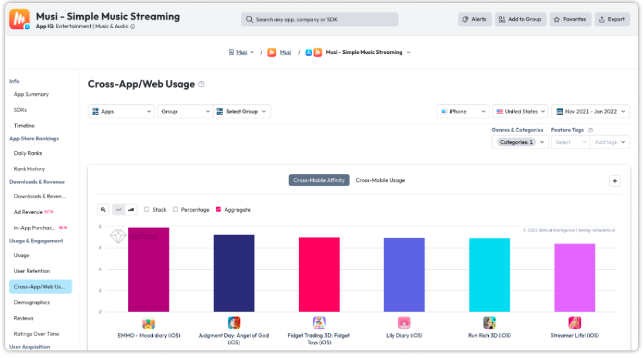This screenshot has width=644, height=358.
Task: Click the Export button
Action: pos(612,19)
